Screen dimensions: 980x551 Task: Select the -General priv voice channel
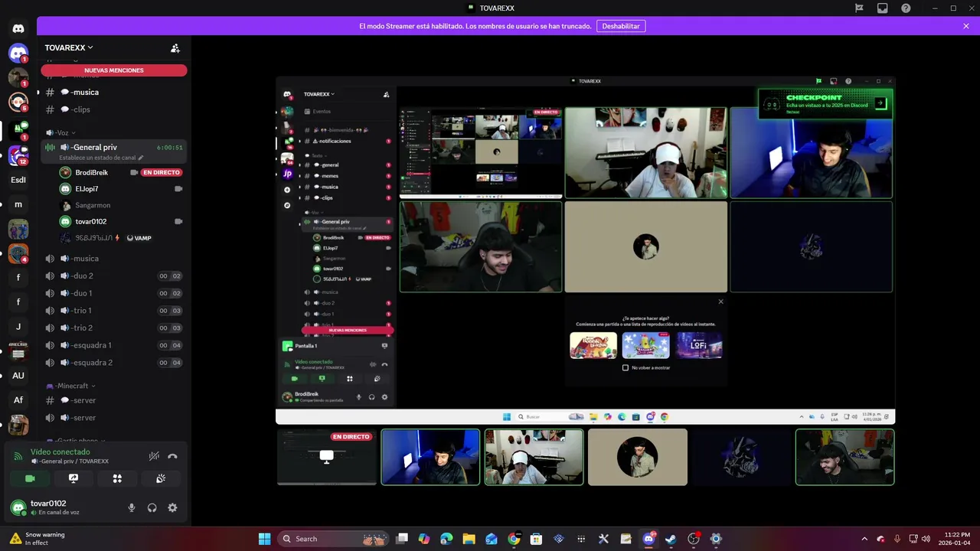click(114, 150)
